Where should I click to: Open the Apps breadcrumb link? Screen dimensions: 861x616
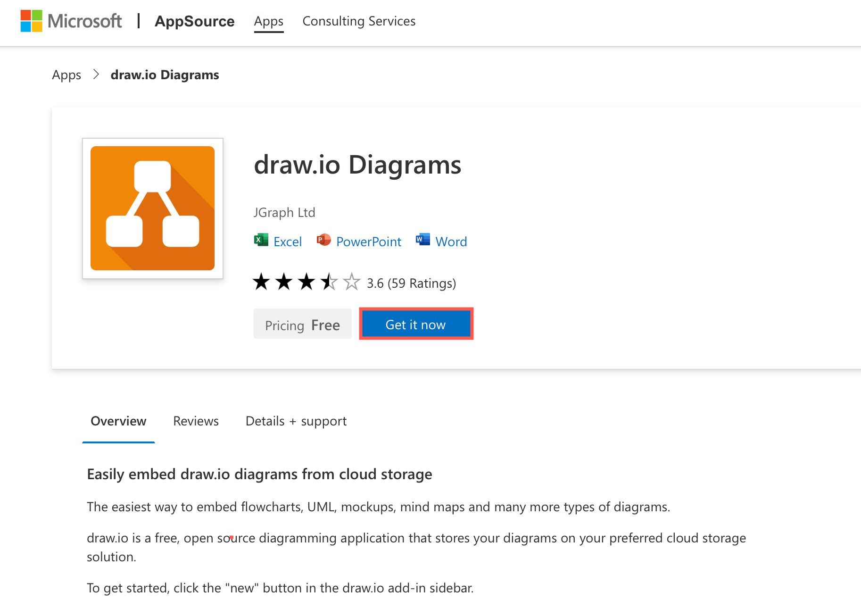[66, 75]
